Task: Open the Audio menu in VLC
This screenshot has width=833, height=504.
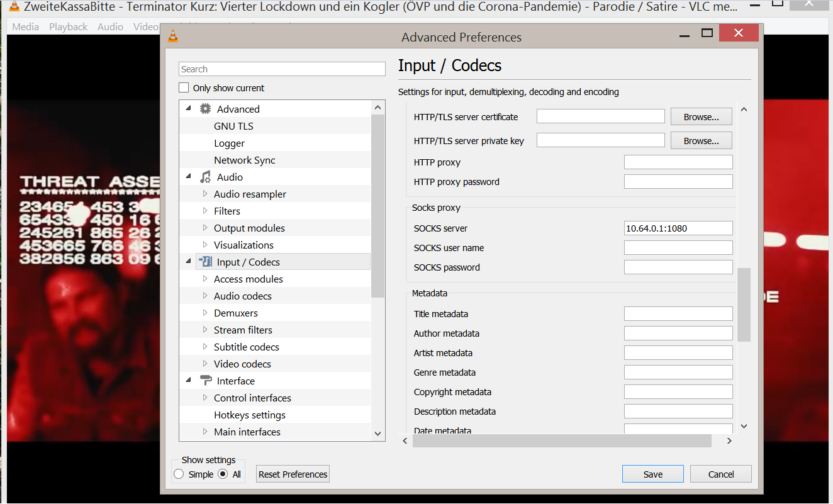Action: coord(111,26)
